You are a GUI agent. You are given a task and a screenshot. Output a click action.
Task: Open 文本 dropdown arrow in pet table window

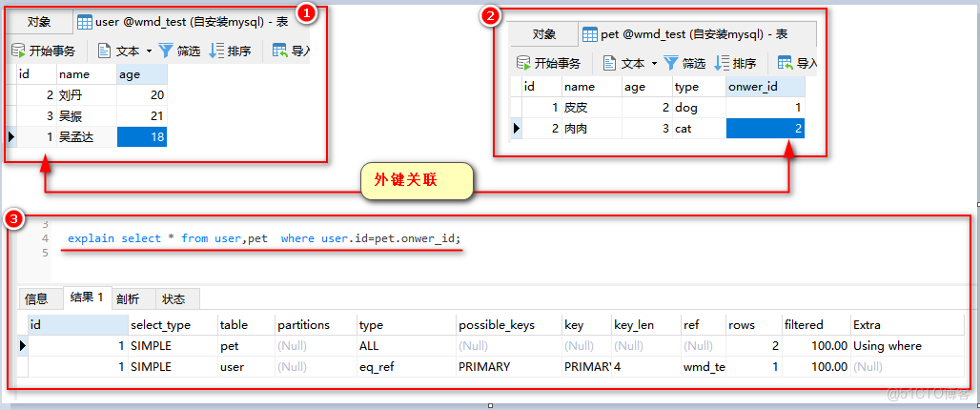pyautogui.click(x=654, y=63)
